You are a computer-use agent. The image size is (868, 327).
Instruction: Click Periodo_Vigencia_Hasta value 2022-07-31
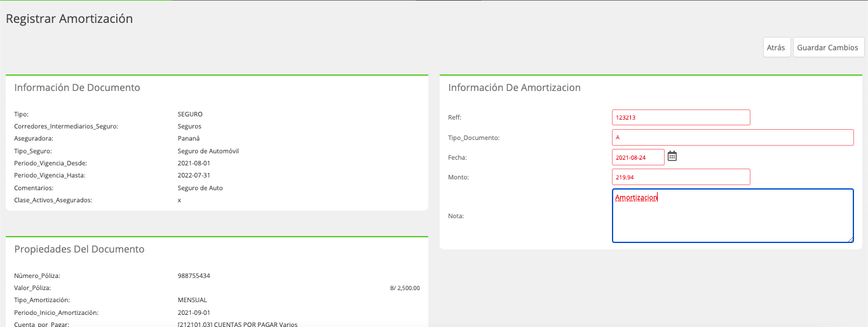(194, 175)
